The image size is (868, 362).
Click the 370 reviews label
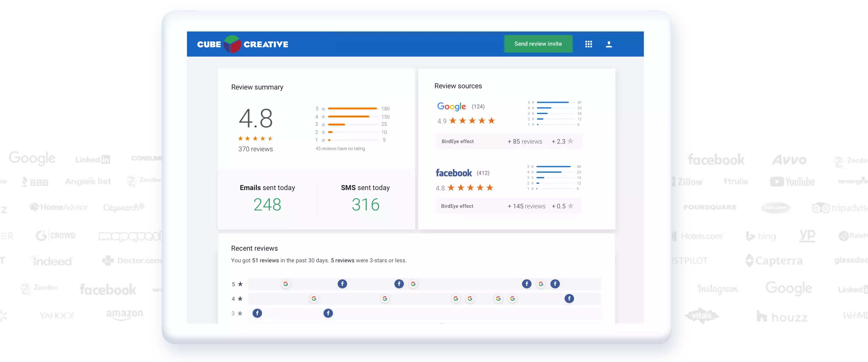[x=255, y=149]
